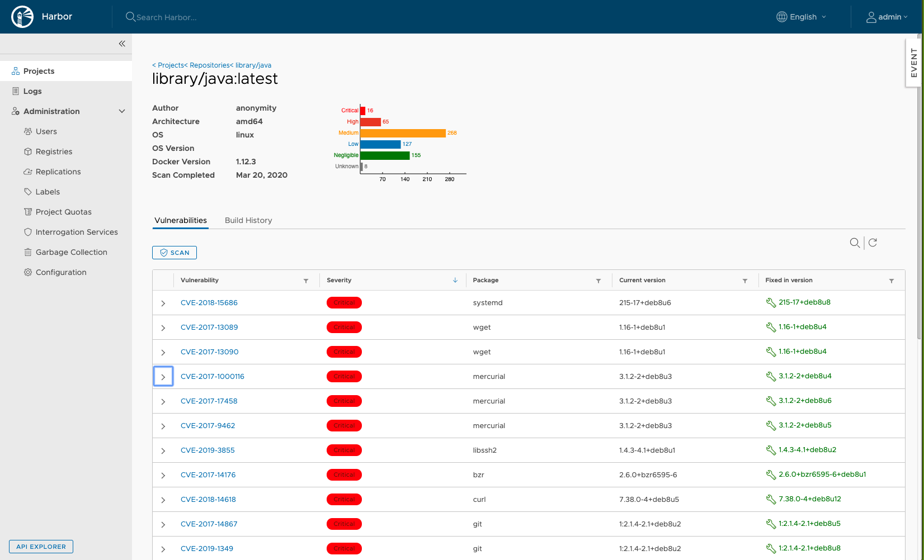Collapse the sidebar with double-chevron icon
924x560 pixels.
tap(122, 44)
